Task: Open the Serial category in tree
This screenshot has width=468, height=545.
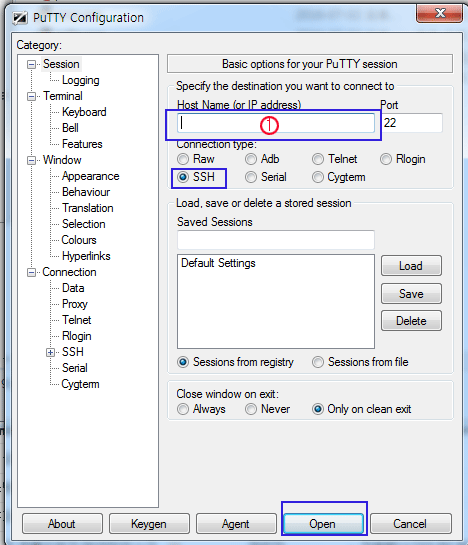Action: (74, 368)
